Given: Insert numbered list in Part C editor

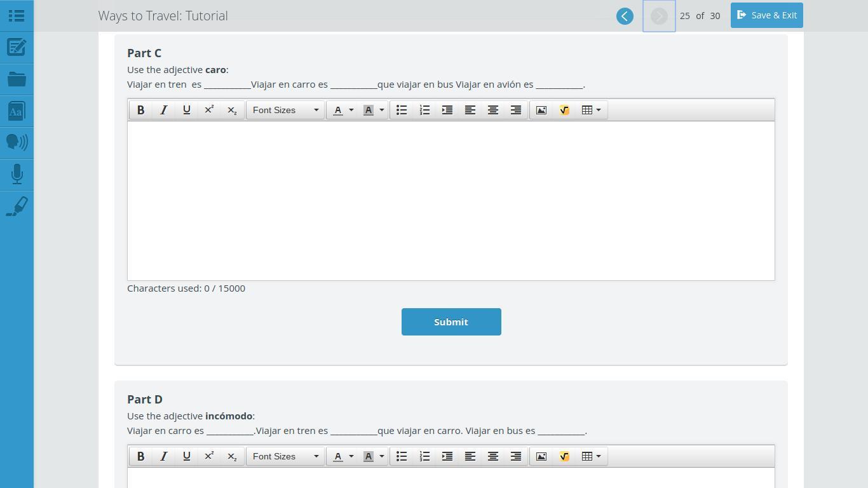Looking at the screenshot, I should pyautogui.click(x=424, y=110).
